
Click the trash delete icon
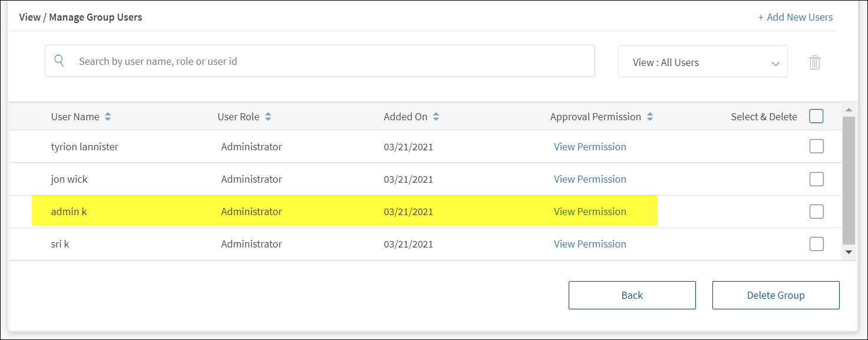click(814, 62)
